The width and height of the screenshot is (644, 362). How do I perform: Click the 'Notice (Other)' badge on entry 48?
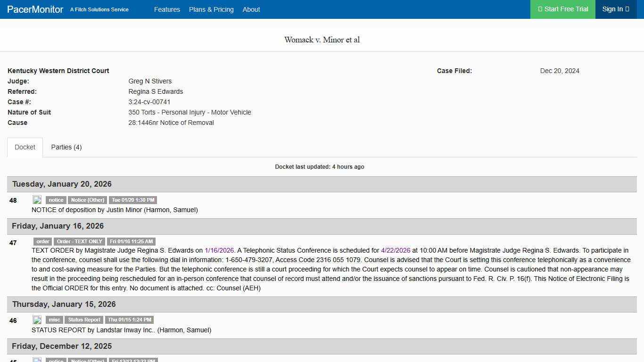(87, 200)
